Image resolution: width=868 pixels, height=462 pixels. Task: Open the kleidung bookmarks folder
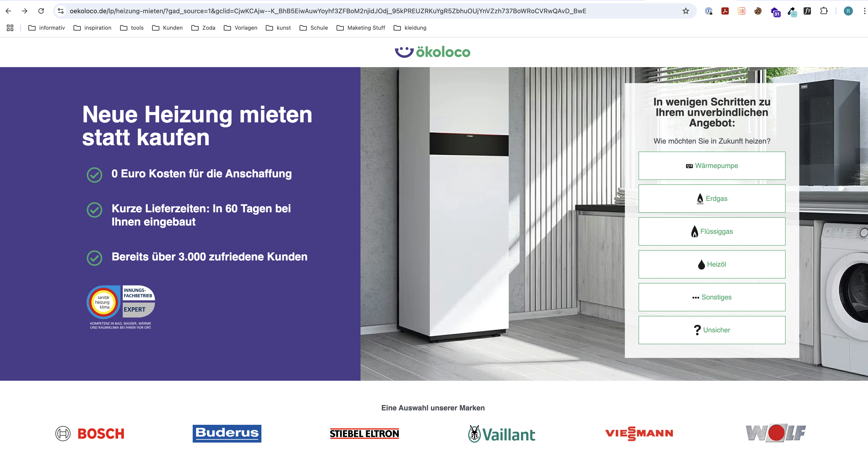pos(410,28)
